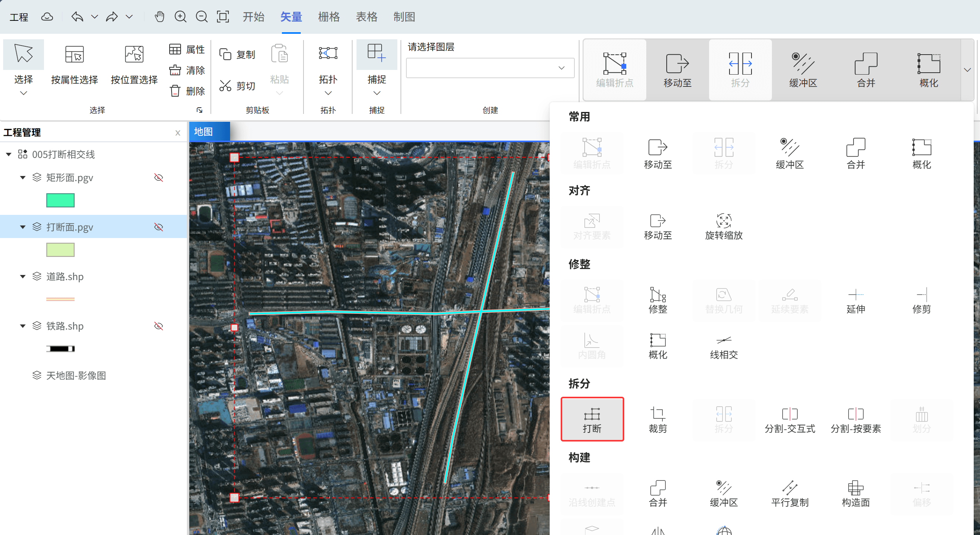980x535 pixels.
Task: Select the 分割-交互式 tool
Action: pyautogui.click(x=790, y=419)
